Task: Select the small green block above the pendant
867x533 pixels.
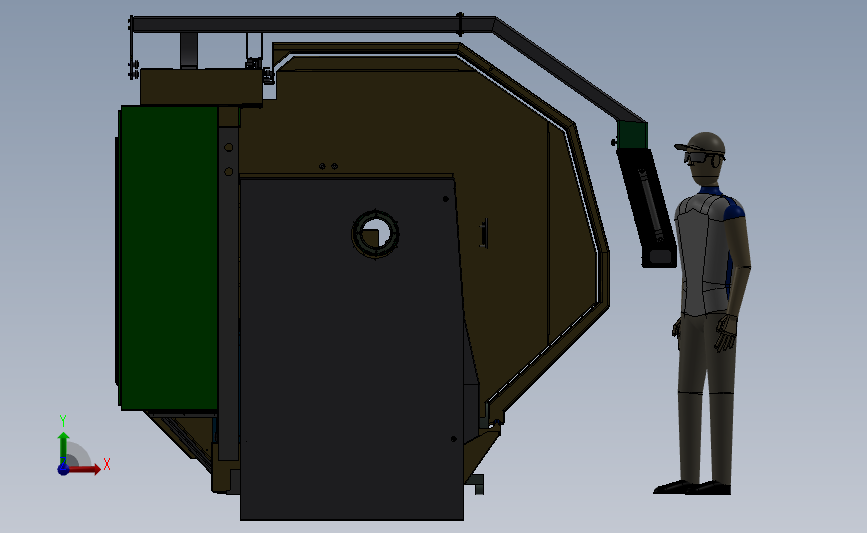Action: [632, 135]
